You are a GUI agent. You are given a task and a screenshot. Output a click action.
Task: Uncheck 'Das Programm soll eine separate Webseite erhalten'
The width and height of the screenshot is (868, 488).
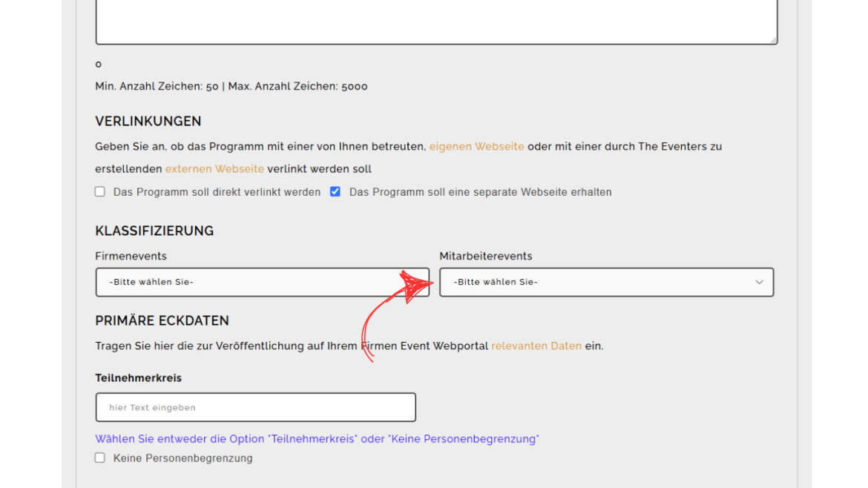[335, 191]
